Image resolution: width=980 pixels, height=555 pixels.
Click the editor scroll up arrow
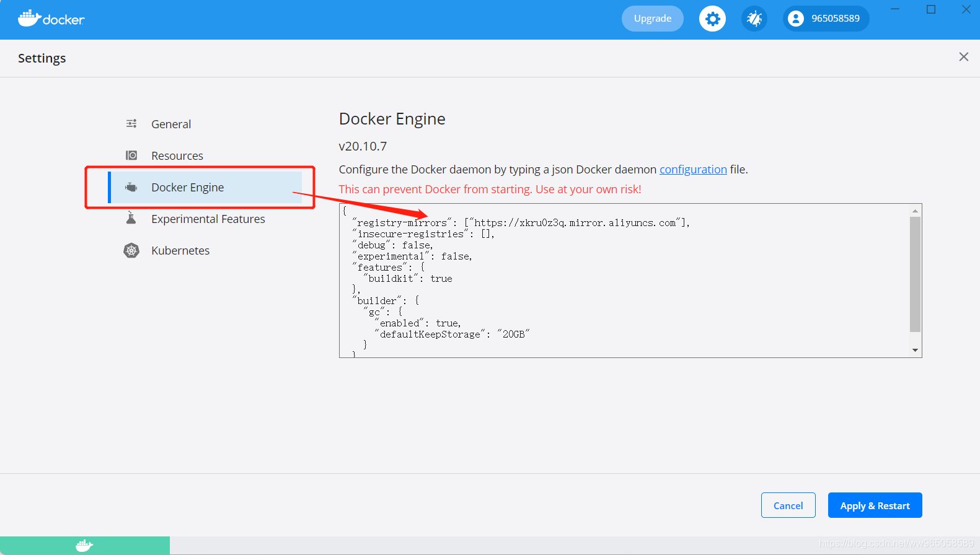click(915, 211)
